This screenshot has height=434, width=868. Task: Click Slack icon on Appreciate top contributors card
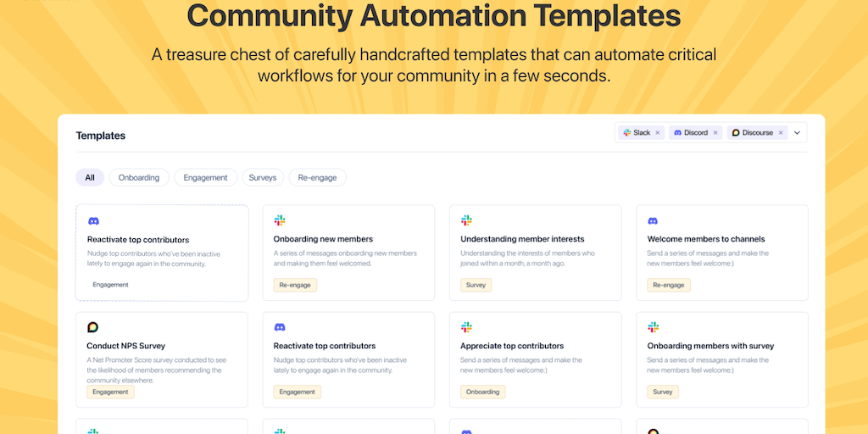coord(466,327)
